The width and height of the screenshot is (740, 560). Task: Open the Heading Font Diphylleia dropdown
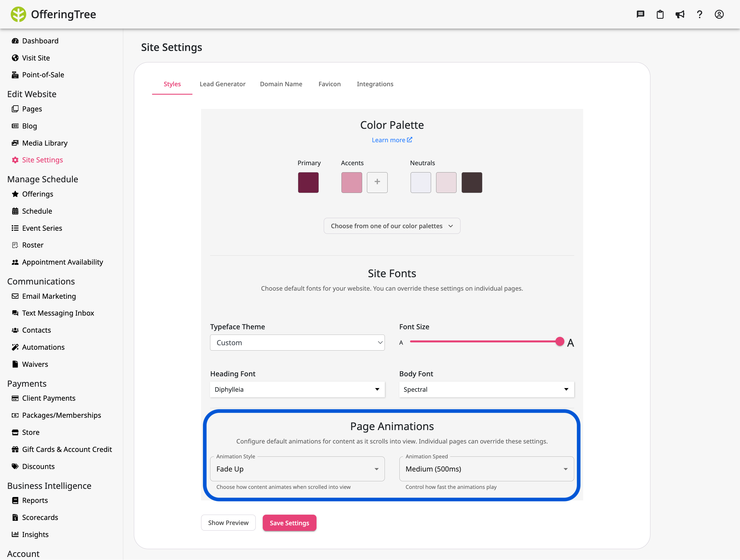[x=297, y=389]
